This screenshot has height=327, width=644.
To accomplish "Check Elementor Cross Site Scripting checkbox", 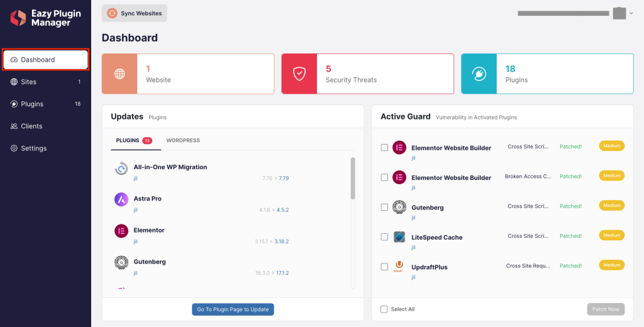I will coord(384,148).
